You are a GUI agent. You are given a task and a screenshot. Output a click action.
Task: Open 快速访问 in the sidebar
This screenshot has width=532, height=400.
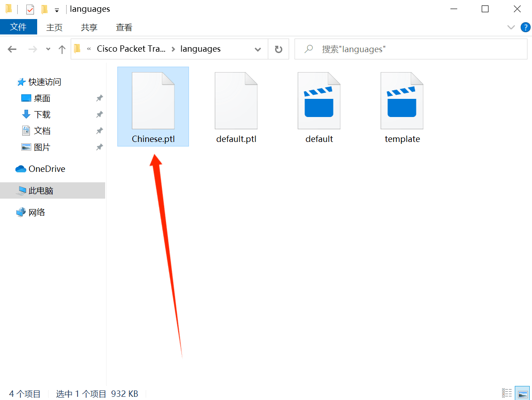(x=39, y=82)
